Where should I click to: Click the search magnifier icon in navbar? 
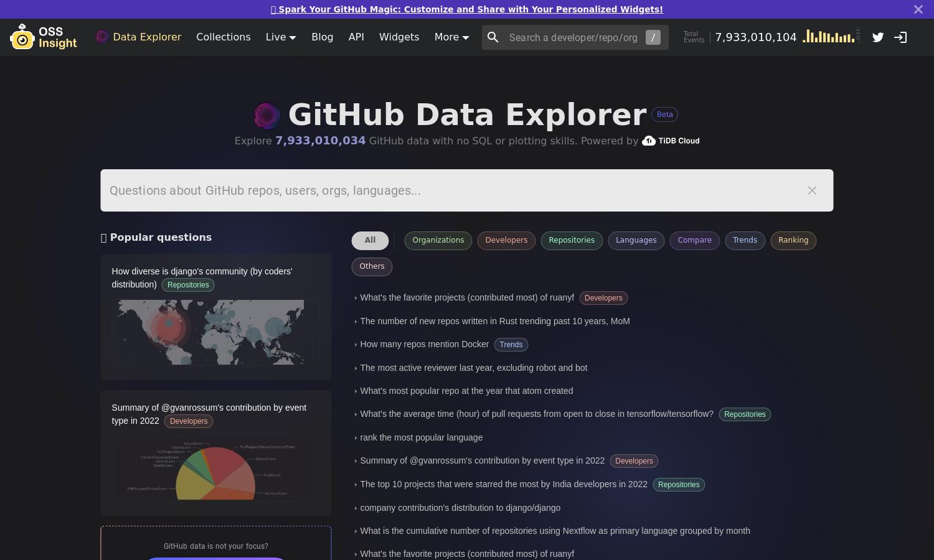coord(493,37)
